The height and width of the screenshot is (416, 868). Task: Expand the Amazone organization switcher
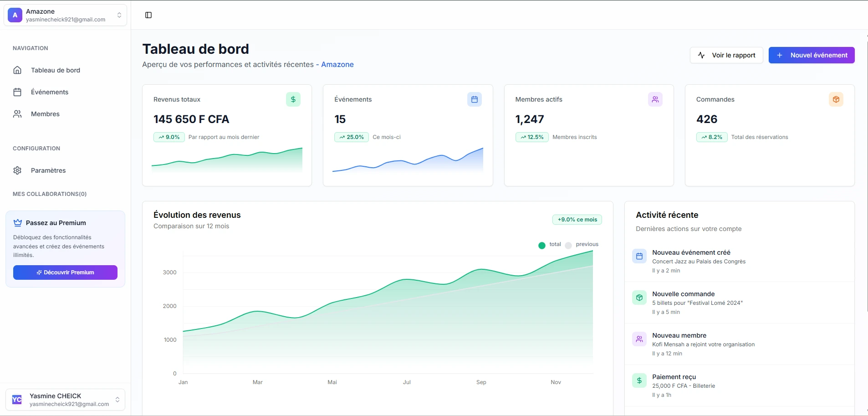click(119, 15)
